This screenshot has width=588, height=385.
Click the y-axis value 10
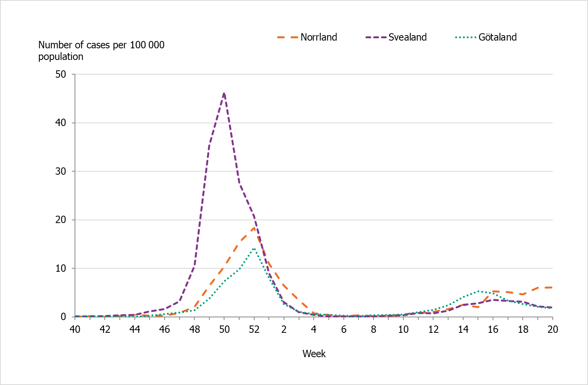coord(61,268)
